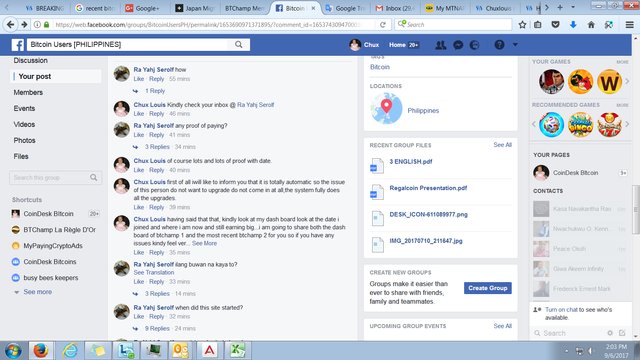Open the Bitcoin tag link

pos(380,67)
